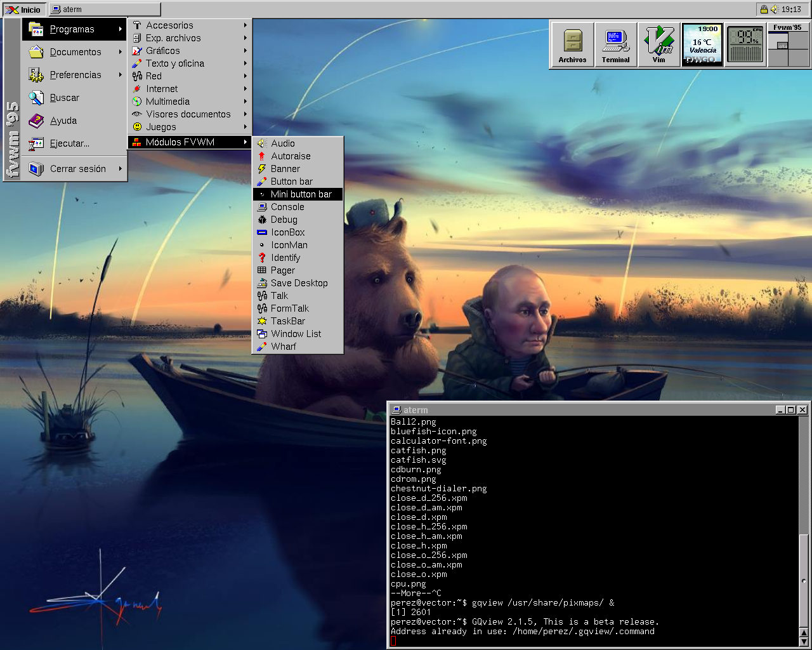Viewport: 812px width, 650px height.
Task: Click the Debug bug icon
Action: (261, 220)
